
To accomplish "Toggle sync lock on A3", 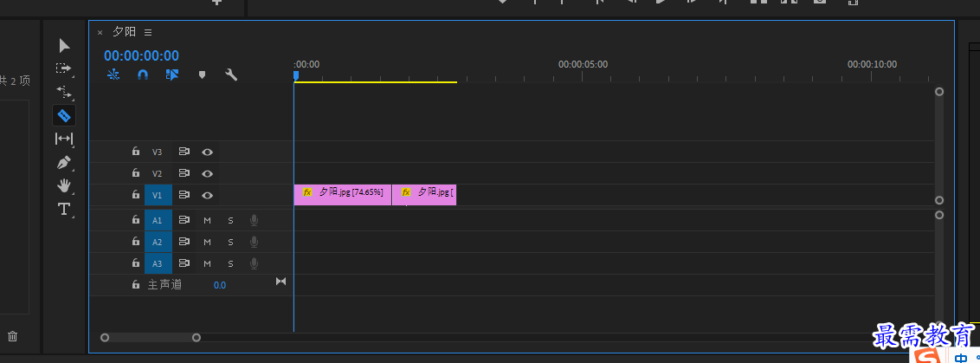I will coord(184,263).
